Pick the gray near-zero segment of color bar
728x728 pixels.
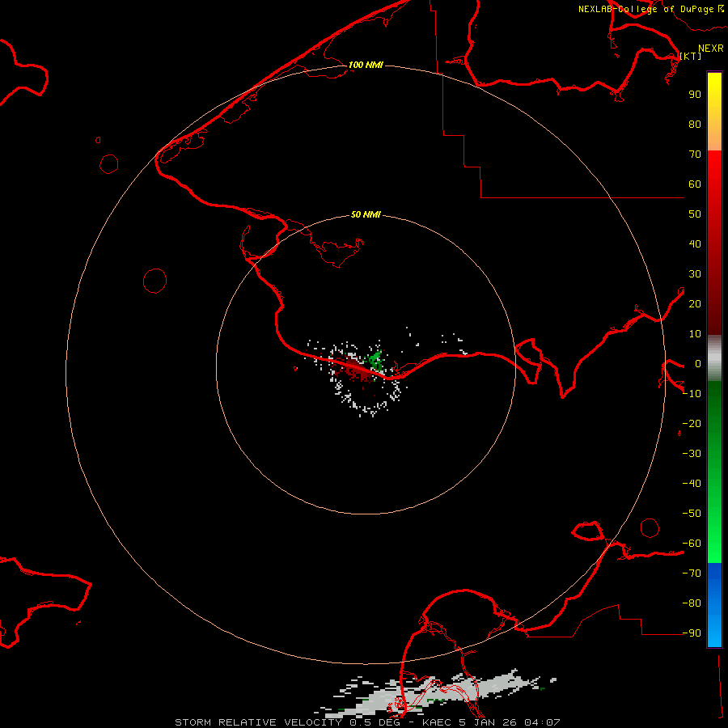tap(714, 358)
